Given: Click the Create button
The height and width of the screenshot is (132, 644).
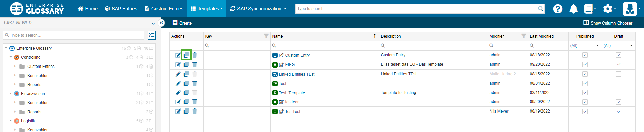Looking at the screenshot, I should (182, 23).
